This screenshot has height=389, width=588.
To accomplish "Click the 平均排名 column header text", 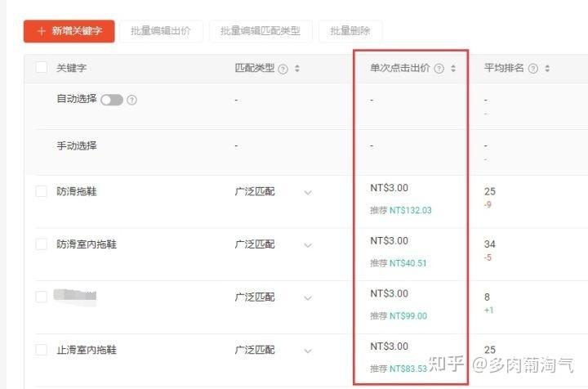I will 504,68.
